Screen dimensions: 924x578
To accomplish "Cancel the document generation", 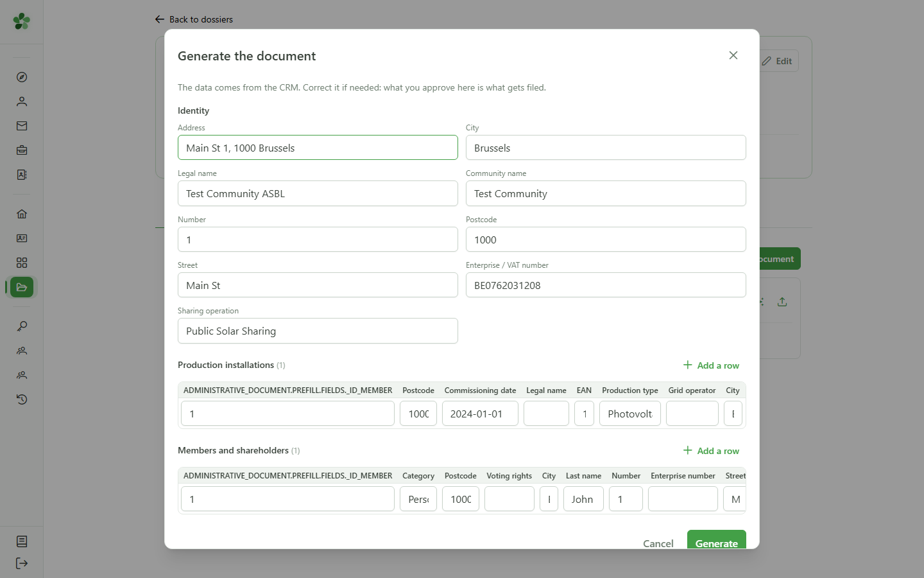I will [x=658, y=543].
